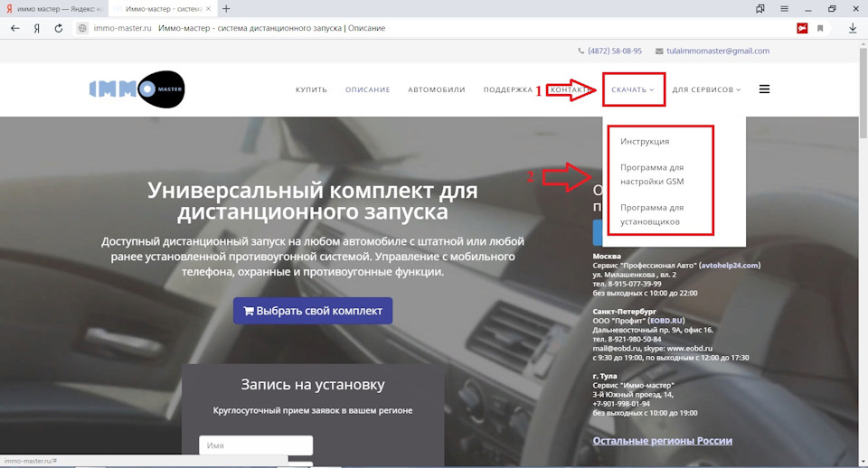This screenshot has width=868, height=468.
Task: Reload the page with the refresh icon
Action: [x=58, y=28]
